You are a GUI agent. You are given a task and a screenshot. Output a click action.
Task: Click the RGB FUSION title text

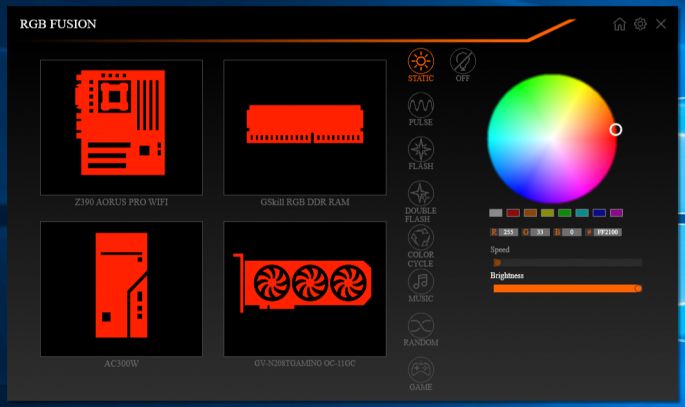(x=58, y=24)
